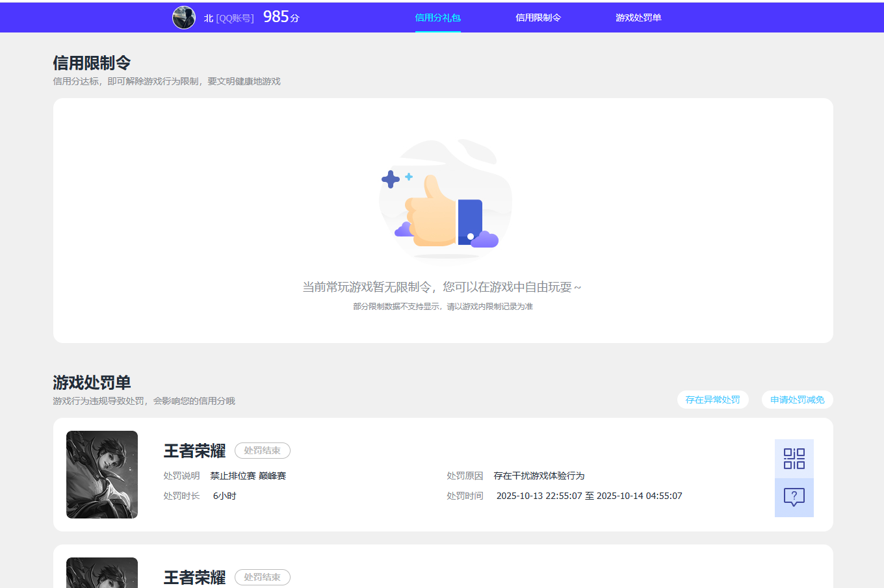
Task: Click the punishment time range 2025-10-13 至 2025-10-14
Action: (x=588, y=495)
